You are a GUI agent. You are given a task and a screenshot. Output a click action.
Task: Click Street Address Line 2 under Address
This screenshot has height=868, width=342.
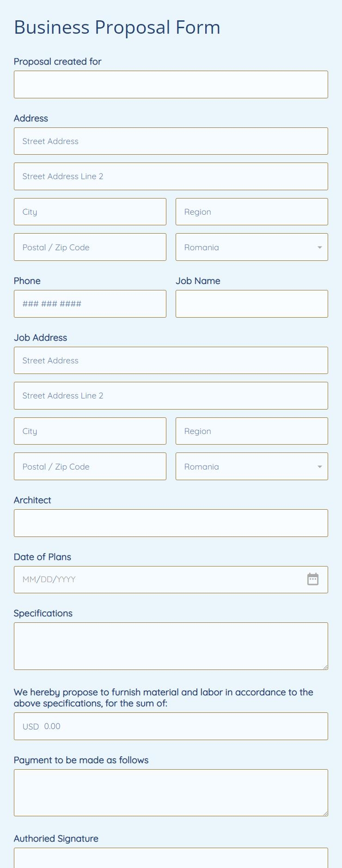(x=171, y=176)
